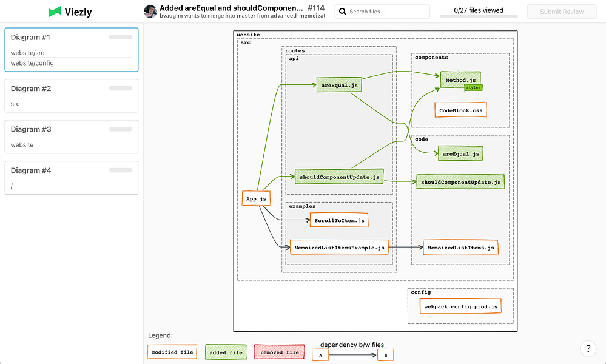Click legend dependency node A

point(320,355)
